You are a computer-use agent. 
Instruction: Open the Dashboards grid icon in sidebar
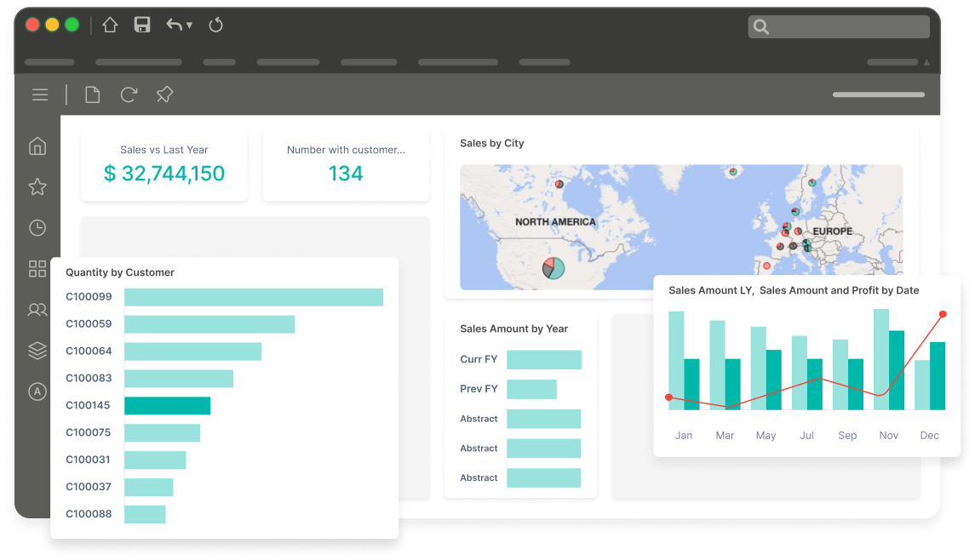[37, 268]
